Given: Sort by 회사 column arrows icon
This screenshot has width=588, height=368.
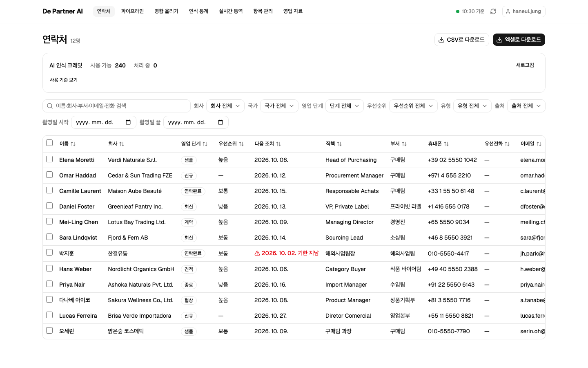Looking at the screenshot, I should click(122, 144).
